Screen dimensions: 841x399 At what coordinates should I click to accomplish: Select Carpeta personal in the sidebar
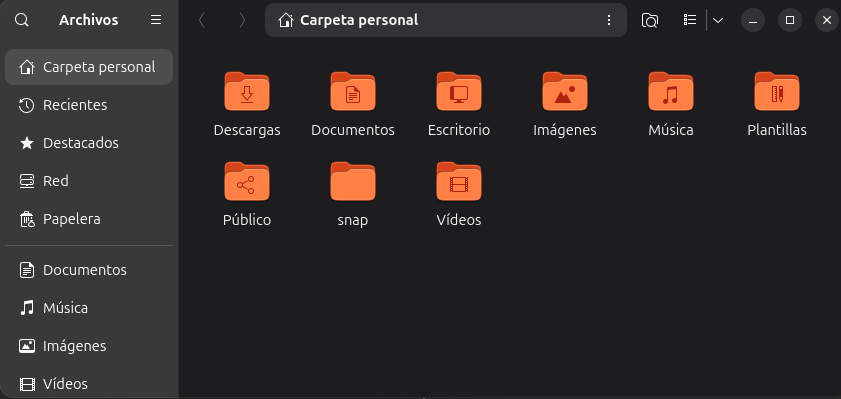89,67
